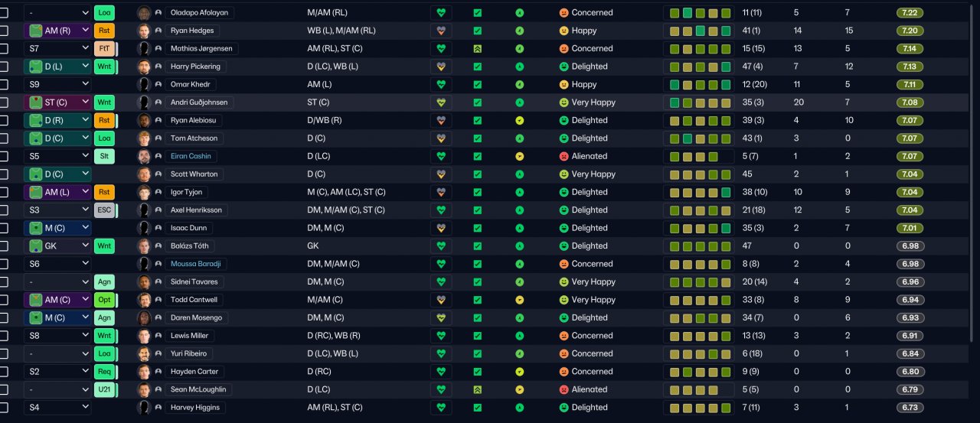
Task: Click the Rst status badge beside Ryan Alebiosu
Action: (x=104, y=120)
